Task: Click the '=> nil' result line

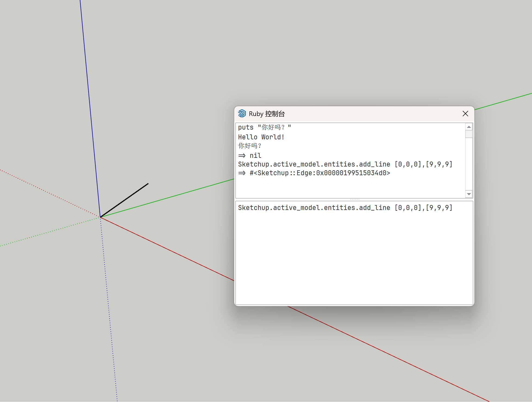Action: click(x=250, y=156)
